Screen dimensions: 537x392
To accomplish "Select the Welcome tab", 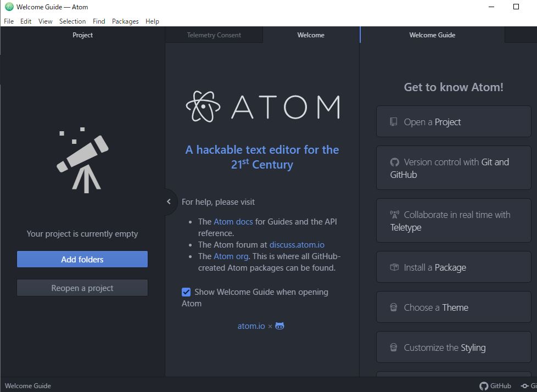I will (311, 35).
